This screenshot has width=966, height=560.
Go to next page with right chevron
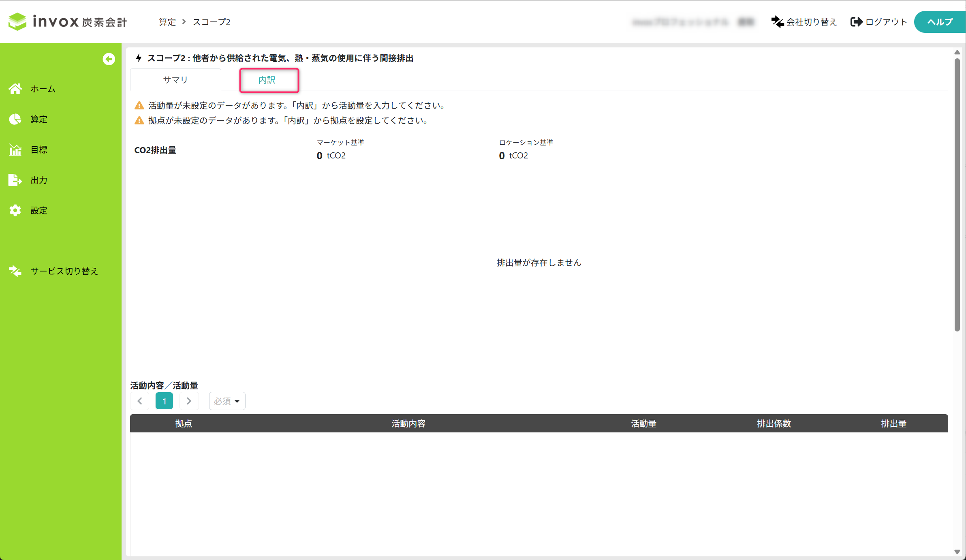[189, 401]
